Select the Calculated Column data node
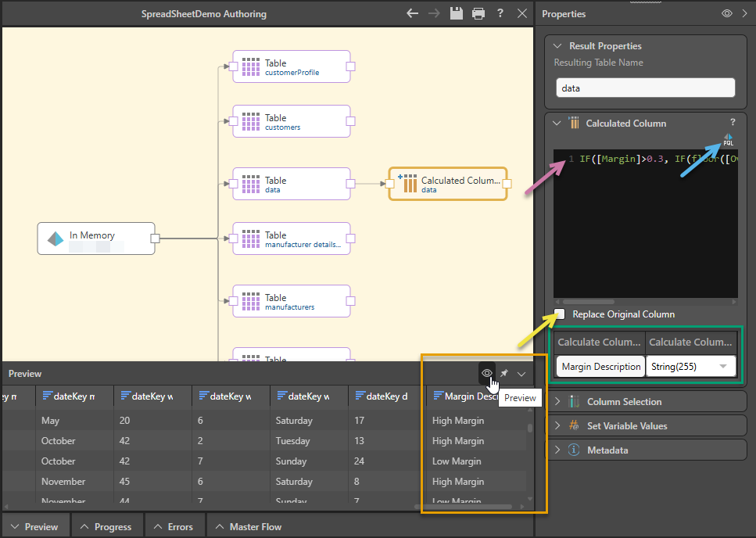Screen dimensions: 756x538 coord(448,184)
